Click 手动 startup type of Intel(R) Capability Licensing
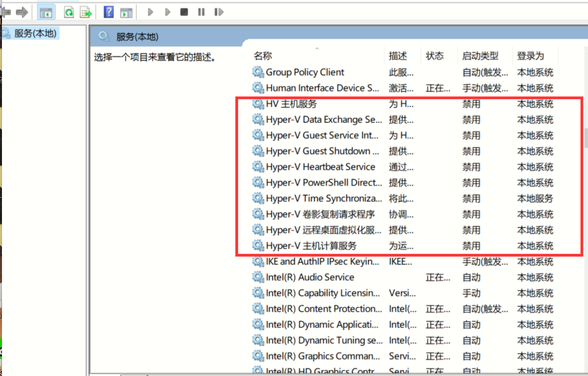Viewport: 588px width, 376px height. coord(472,293)
